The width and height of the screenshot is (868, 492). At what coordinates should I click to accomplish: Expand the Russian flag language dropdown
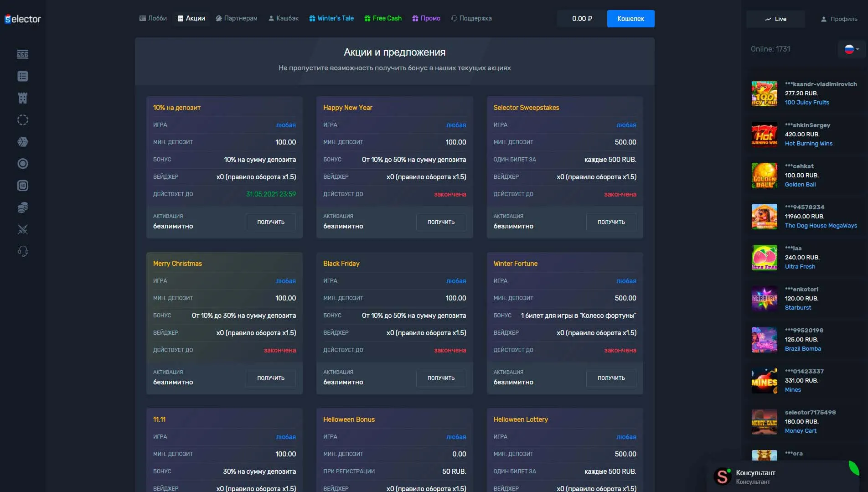(x=852, y=49)
